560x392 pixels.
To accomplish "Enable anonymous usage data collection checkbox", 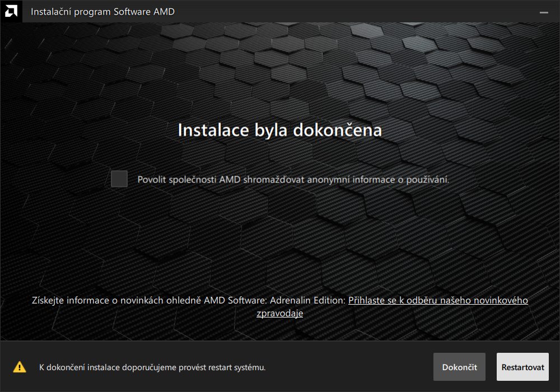I will (x=119, y=179).
